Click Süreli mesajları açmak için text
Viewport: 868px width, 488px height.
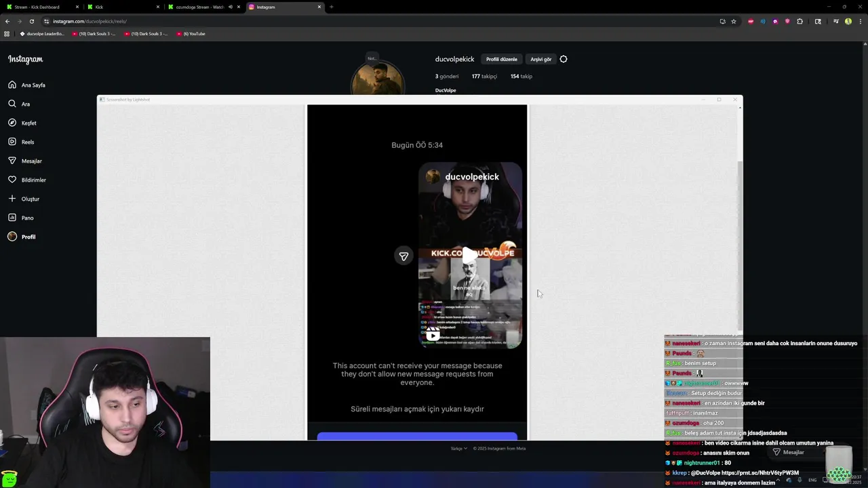417,409
